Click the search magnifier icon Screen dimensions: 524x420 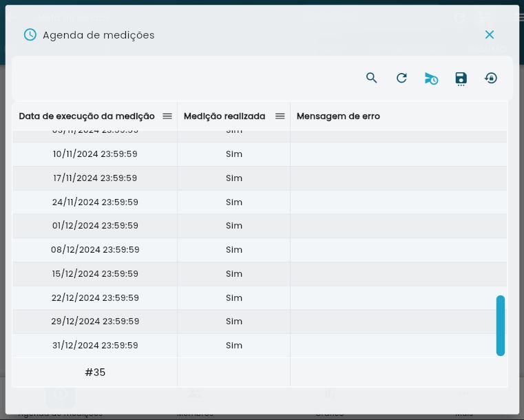pos(371,78)
